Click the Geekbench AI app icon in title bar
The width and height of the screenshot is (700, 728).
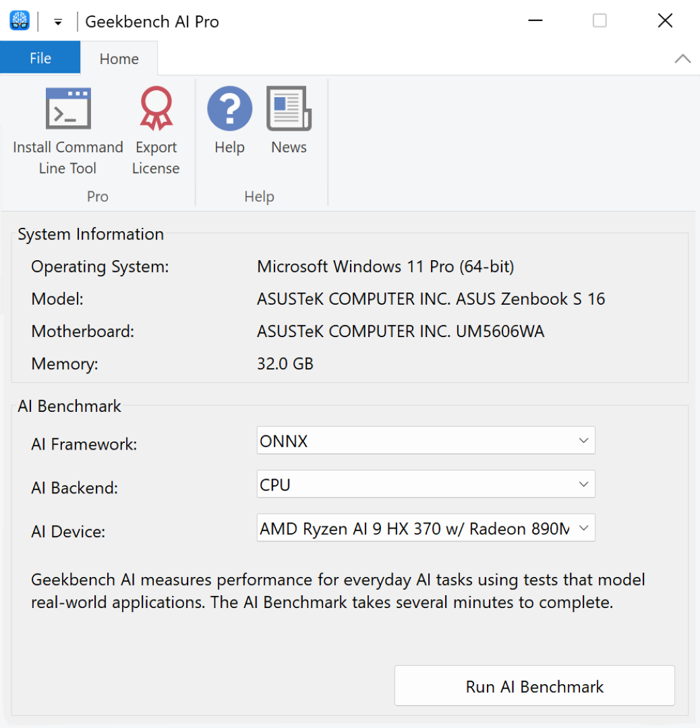pyautogui.click(x=20, y=21)
